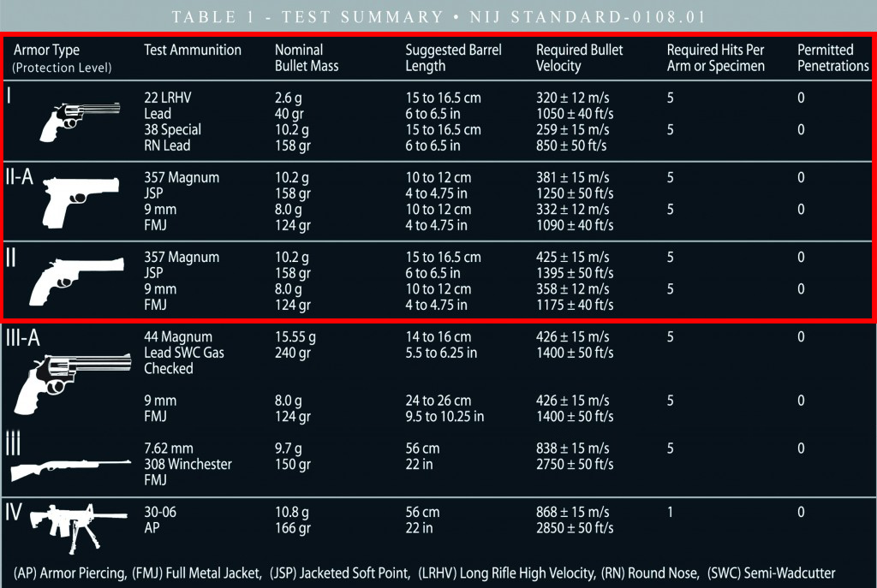Click the Level II revolver silhouette
The width and height of the screenshot is (877, 588).
[x=76, y=281]
